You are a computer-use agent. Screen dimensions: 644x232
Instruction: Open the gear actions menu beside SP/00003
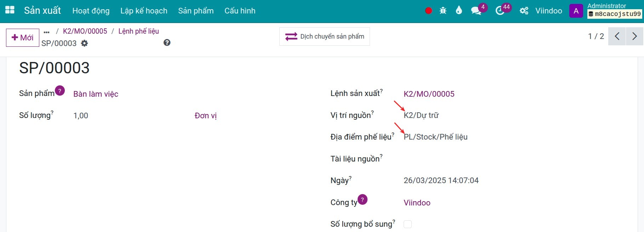(84, 43)
